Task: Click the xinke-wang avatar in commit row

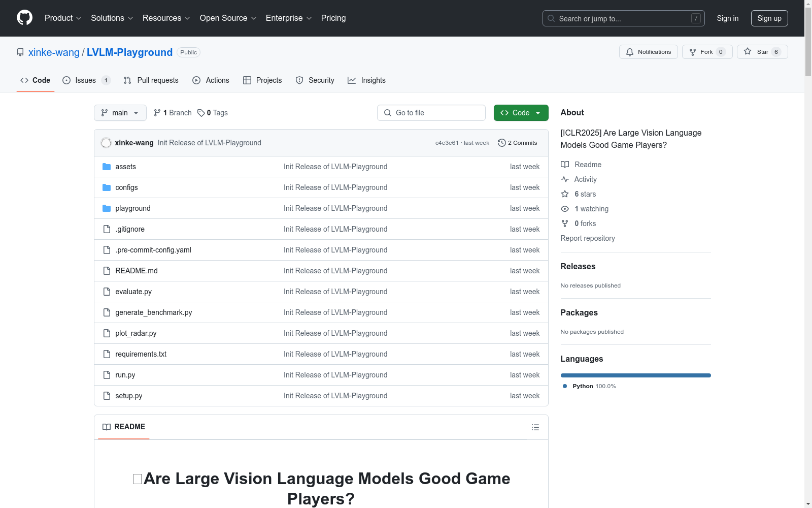Action: [x=106, y=143]
